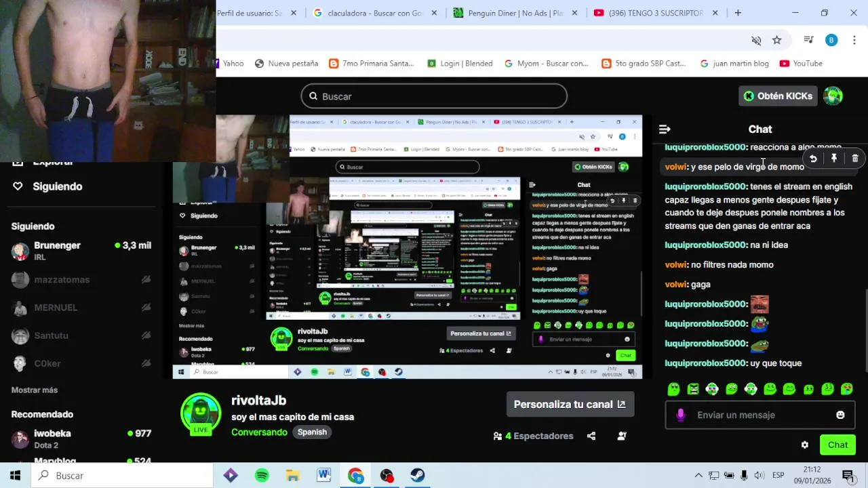Click the share icon below the stream
868x488 pixels.
[591, 436]
